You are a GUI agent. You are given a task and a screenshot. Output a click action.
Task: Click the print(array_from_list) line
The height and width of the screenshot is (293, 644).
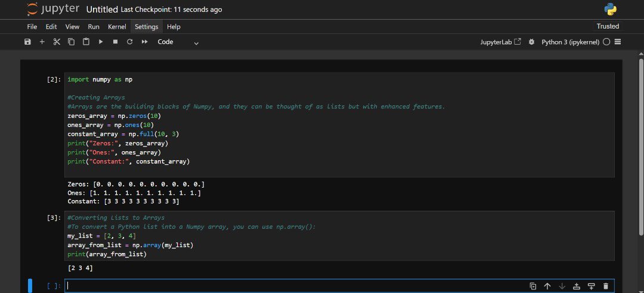(107, 254)
